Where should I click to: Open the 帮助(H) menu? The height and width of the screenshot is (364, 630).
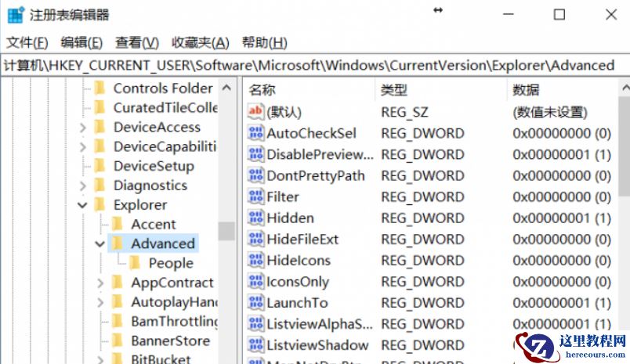[264, 42]
